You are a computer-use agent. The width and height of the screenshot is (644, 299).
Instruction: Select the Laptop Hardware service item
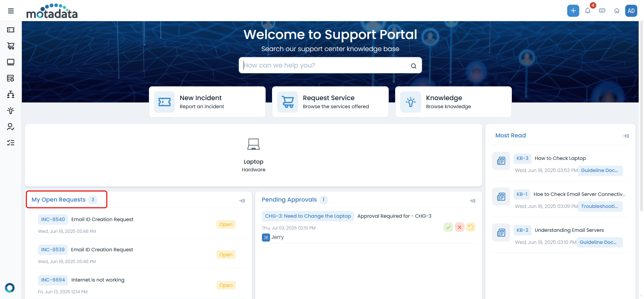tap(253, 155)
